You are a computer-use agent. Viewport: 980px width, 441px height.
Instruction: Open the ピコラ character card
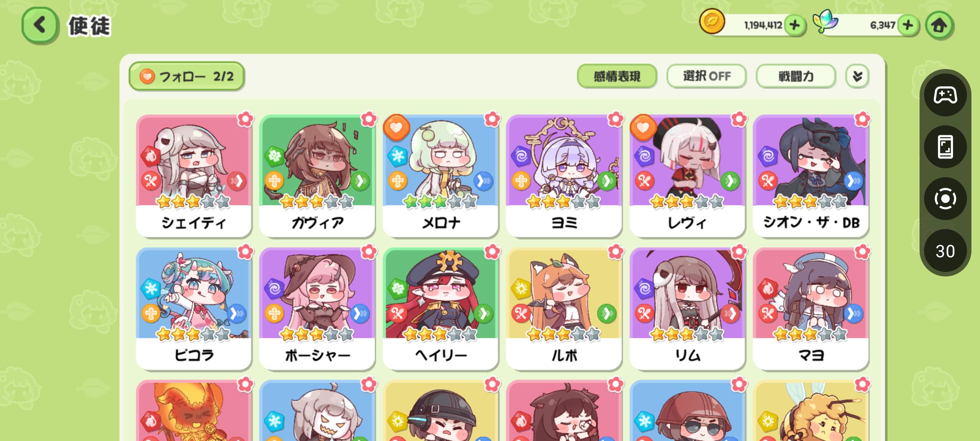point(194,309)
